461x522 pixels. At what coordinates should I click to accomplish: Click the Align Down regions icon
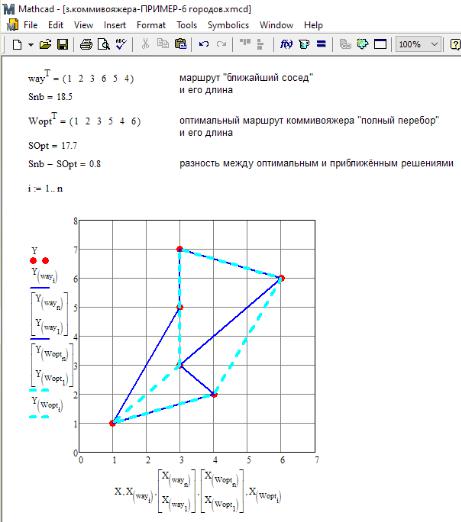[260, 44]
